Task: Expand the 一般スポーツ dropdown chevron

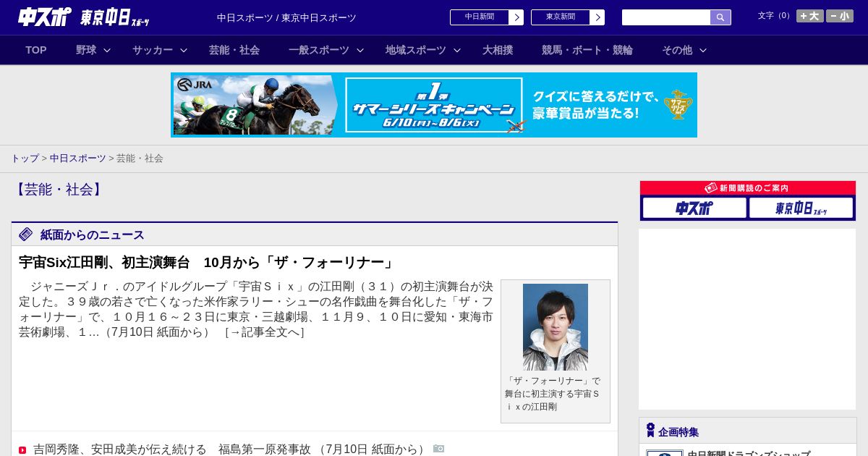Action: coord(360,50)
